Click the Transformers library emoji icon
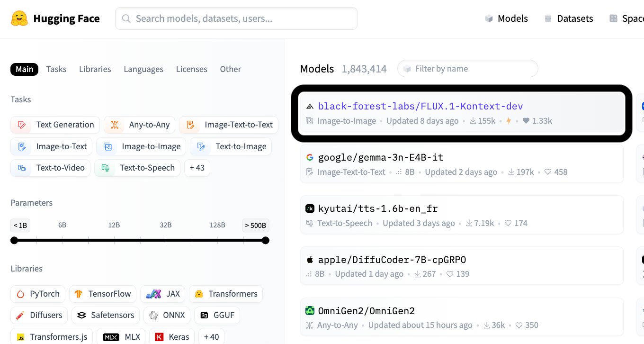Screen dimensions: 644x344 point(199,294)
